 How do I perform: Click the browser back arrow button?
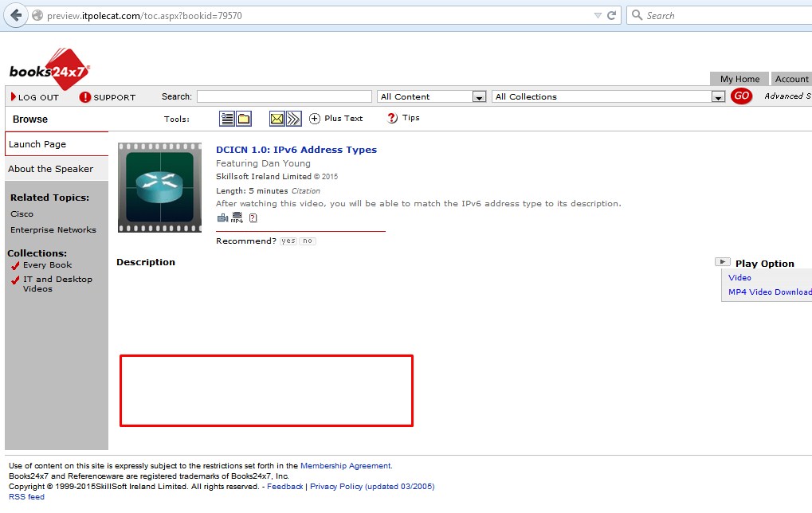click(x=16, y=15)
